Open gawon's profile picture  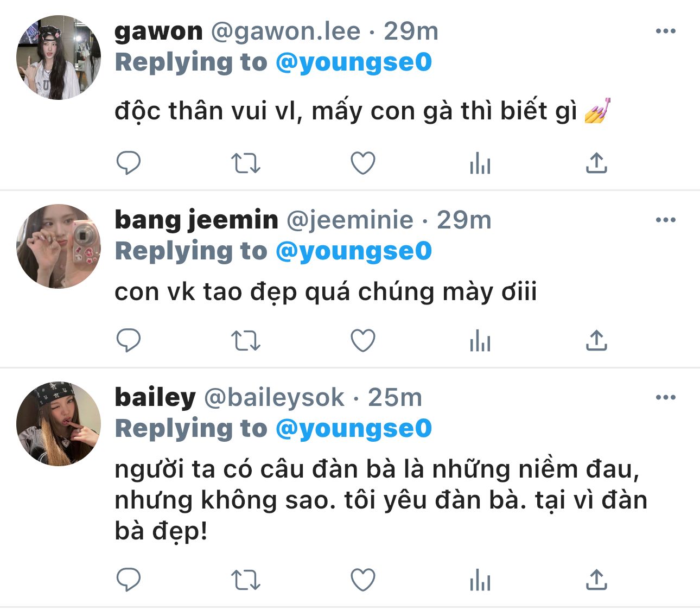pyautogui.click(x=59, y=58)
